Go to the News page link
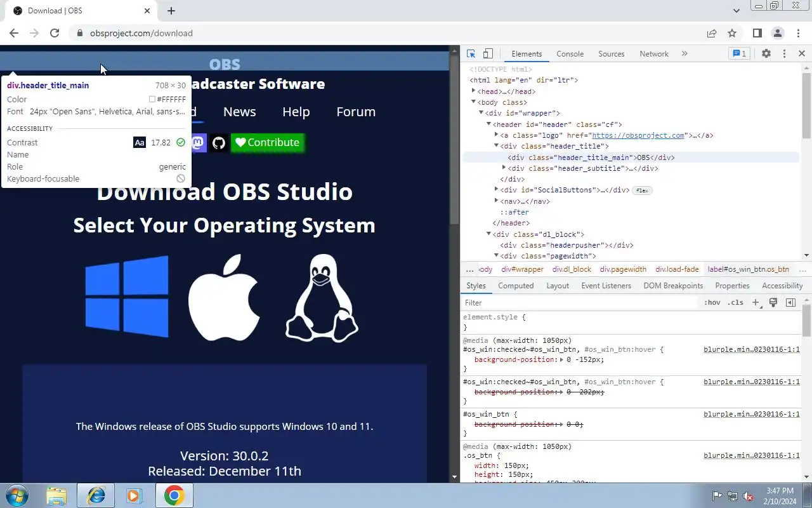This screenshot has width=812, height=508. 239,112
